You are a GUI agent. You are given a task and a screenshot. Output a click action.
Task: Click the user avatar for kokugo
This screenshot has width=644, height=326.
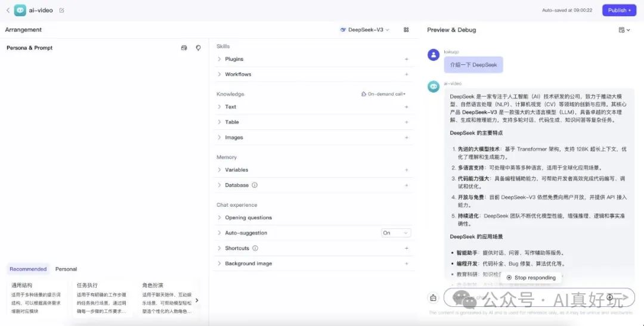pos(434,55)
